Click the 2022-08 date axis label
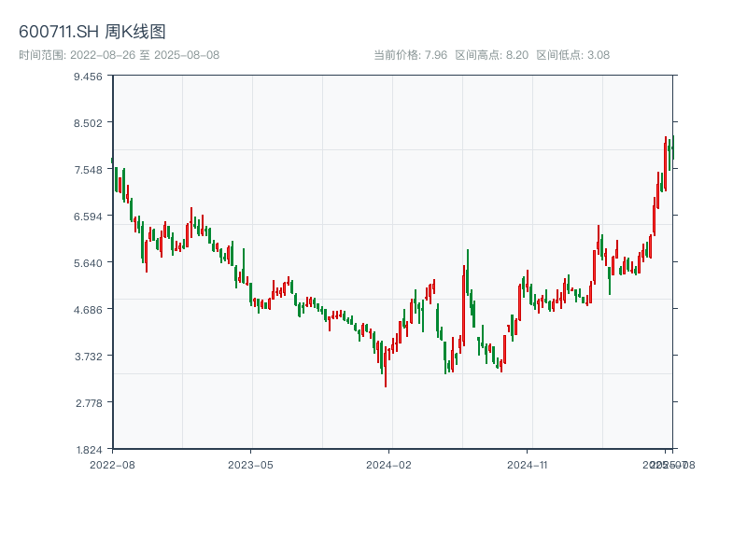The height and width of the screenshot is (560, 747). coord(112,464)
